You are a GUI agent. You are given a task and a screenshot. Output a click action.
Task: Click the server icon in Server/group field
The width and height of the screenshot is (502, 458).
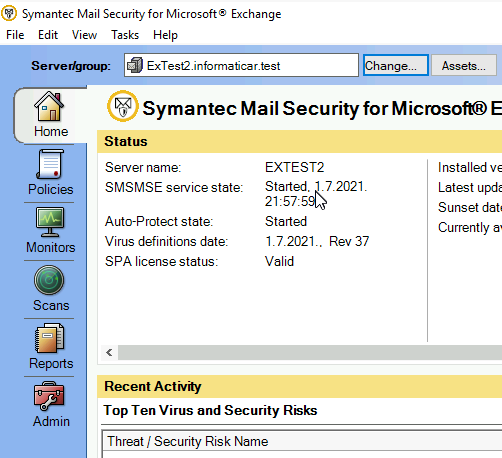[x=135, y=65]
